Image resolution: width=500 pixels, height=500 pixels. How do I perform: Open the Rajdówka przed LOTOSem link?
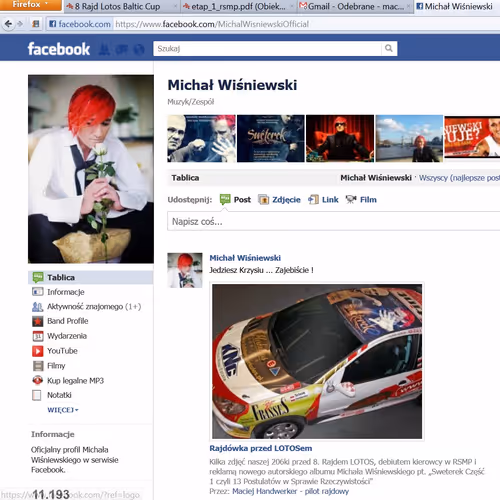(x=261, y=448)
